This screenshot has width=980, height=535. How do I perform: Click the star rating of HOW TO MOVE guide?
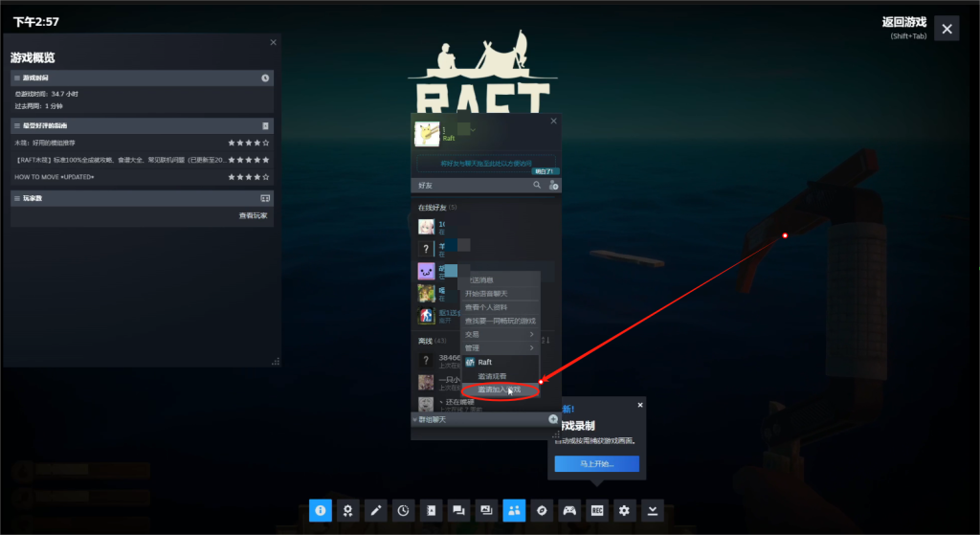[249, 177]
